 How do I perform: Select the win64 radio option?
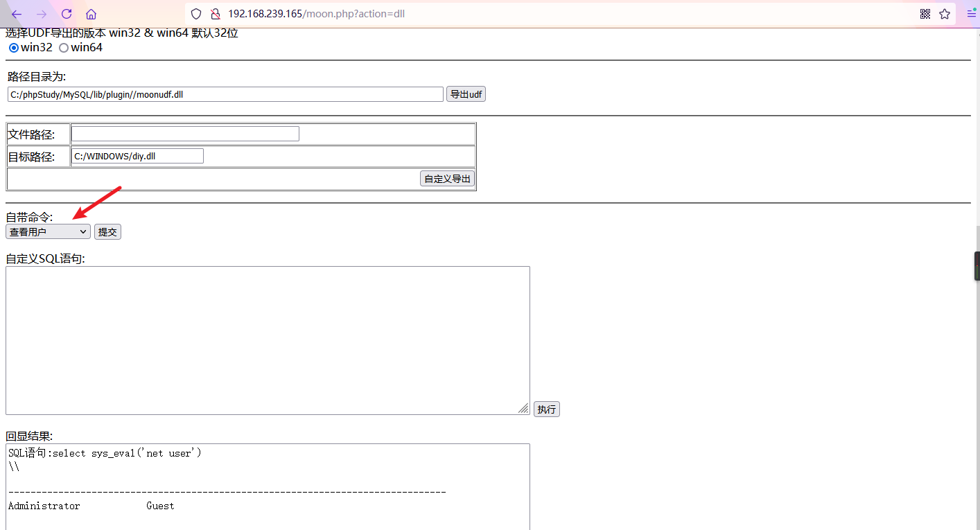(64, 48)
